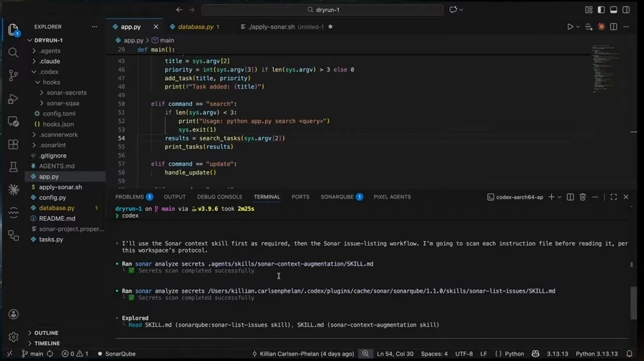This screenshot has height=361, width=644.
Task: Open the Extensions view
Action: coord(13,144)
